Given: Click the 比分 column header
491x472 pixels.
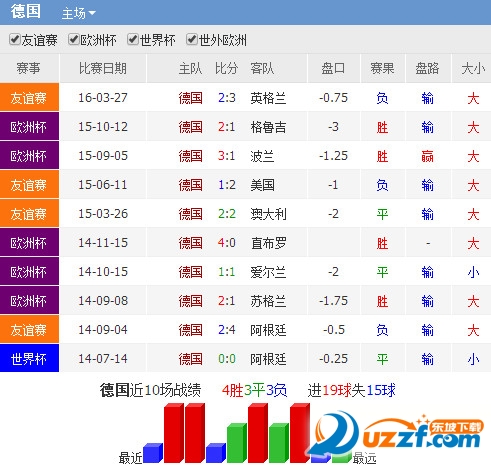Looking at the screenshot, I should (x=226, y=68).
